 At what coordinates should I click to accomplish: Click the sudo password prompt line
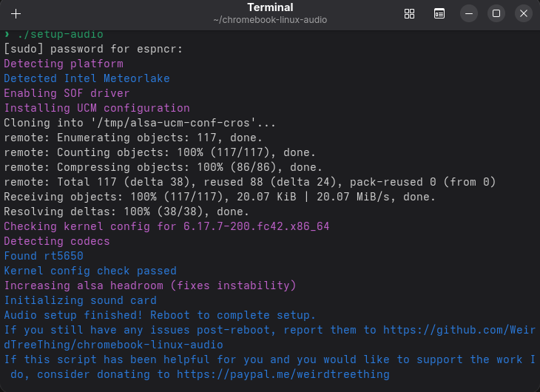tap(93, 49)
